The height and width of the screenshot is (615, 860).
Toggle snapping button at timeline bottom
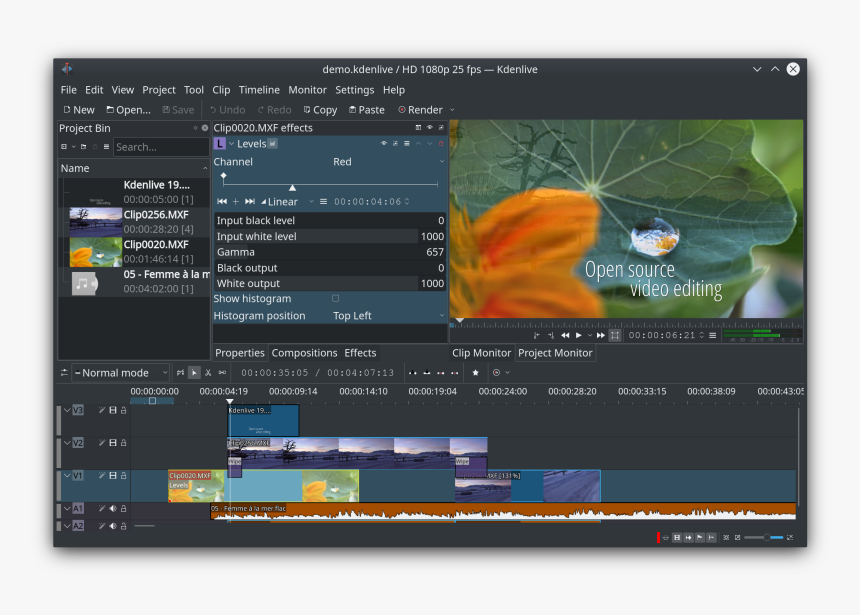click(711, 538)
